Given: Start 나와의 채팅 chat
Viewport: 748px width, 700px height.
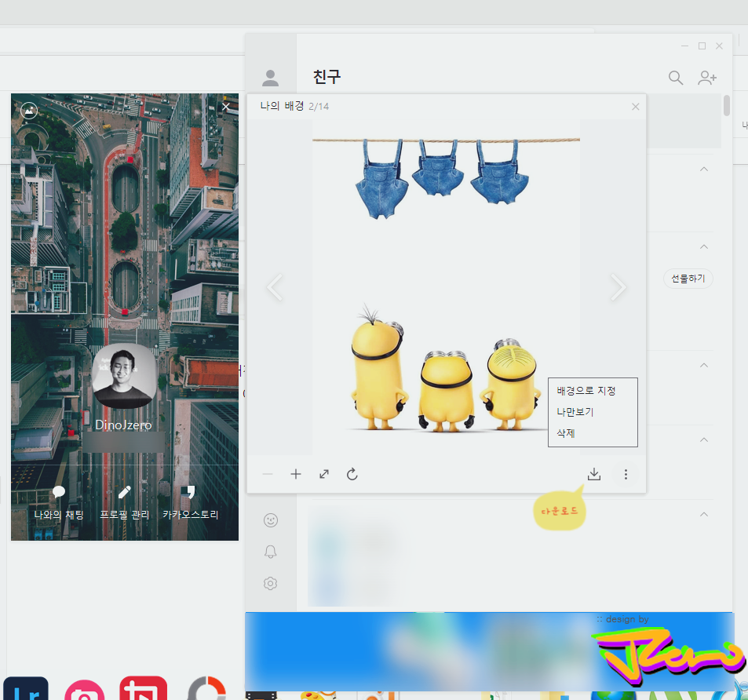Looking at the screenshot, I should [x=59, y=502].
